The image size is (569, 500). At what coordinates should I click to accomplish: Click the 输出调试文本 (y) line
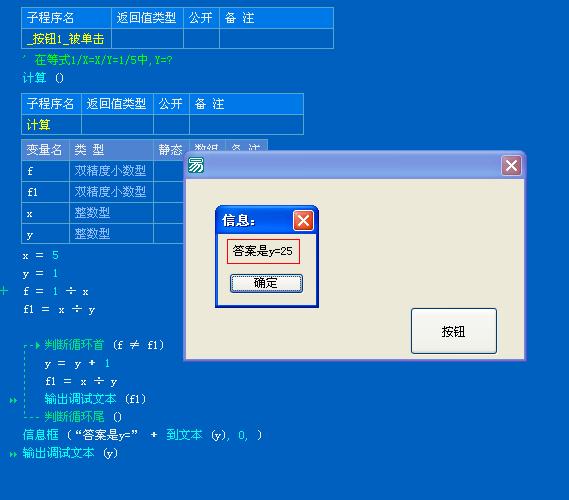point(70,453)
